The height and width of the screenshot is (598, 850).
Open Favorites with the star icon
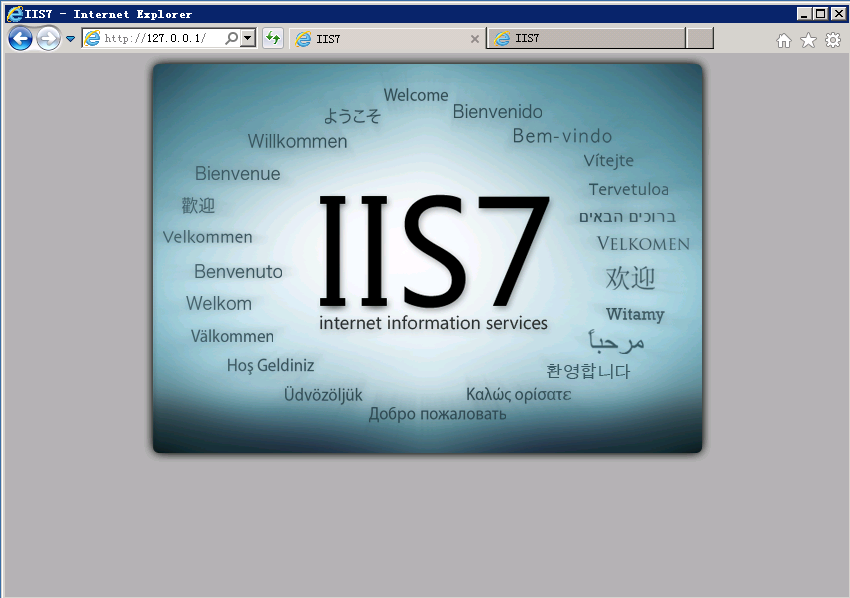808,40
